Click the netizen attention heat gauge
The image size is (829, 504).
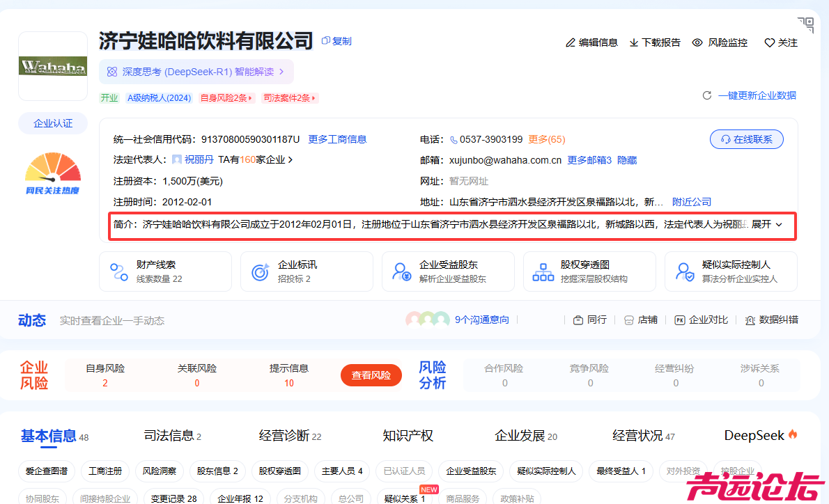[53, 173]
